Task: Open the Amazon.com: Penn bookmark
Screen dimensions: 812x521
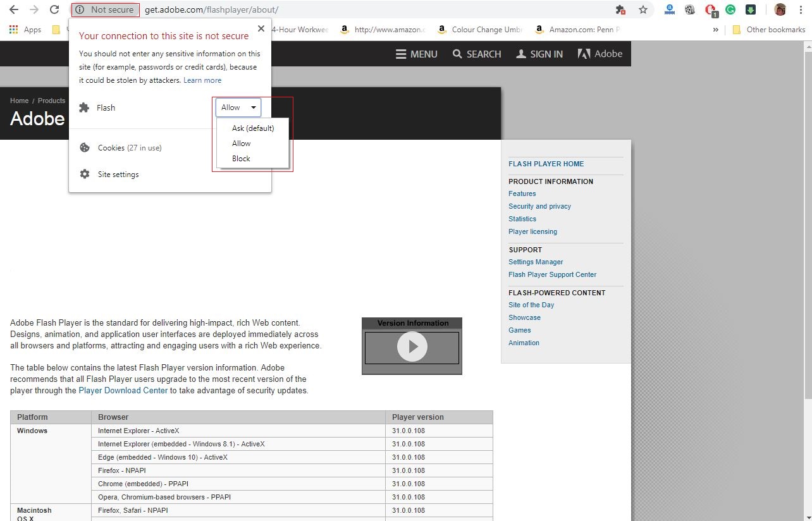Action: pos(577,29)
